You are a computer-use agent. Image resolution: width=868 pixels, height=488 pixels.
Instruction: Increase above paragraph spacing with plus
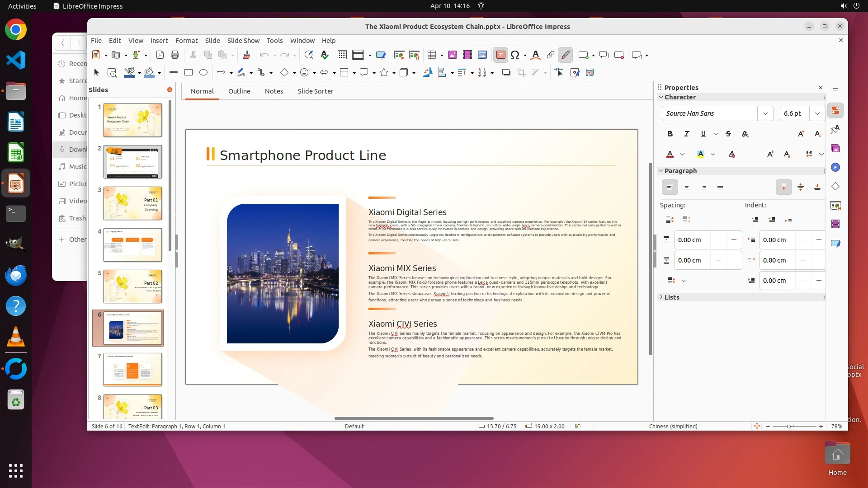(x=734, y=240)
